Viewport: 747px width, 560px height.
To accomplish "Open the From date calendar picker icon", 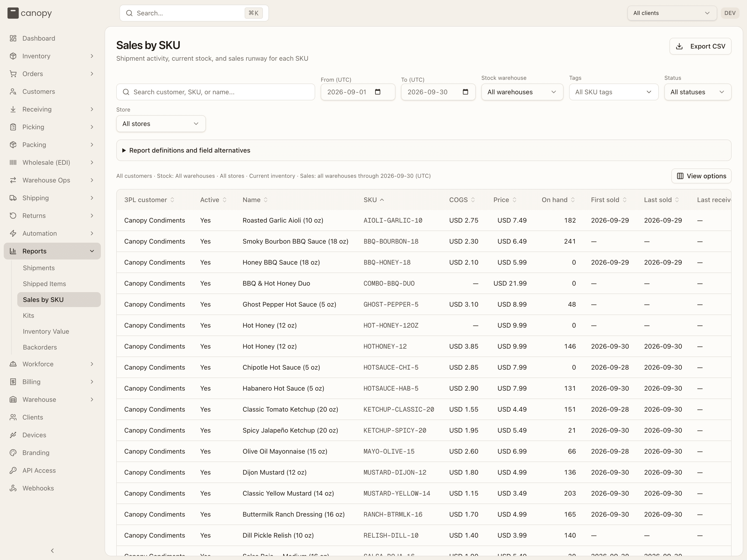I will 378,92.
